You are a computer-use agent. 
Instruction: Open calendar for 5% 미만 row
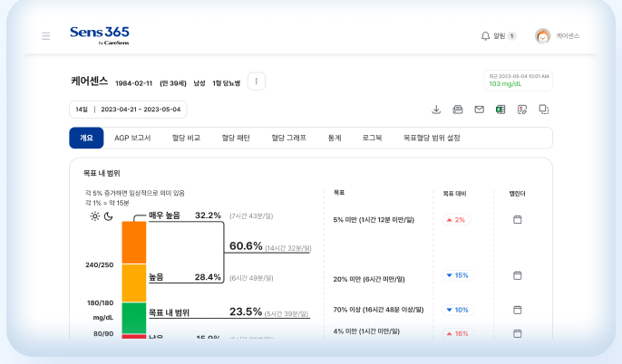517,219
